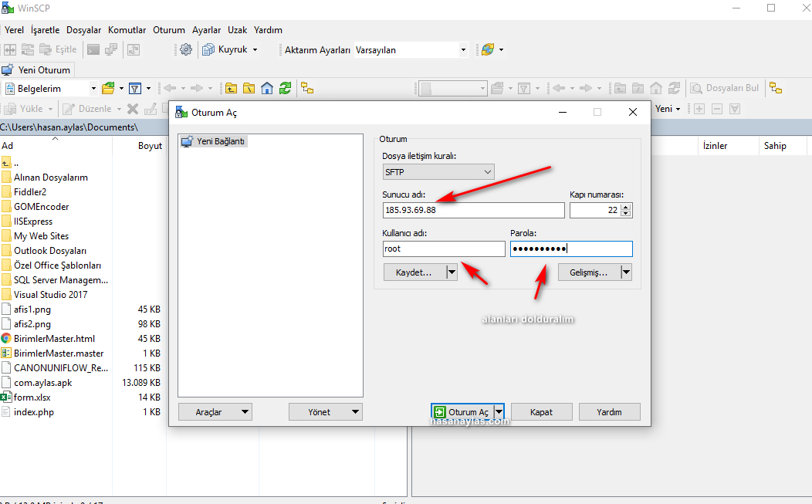
Task: Open the Uzak menu
Action: 237,30
